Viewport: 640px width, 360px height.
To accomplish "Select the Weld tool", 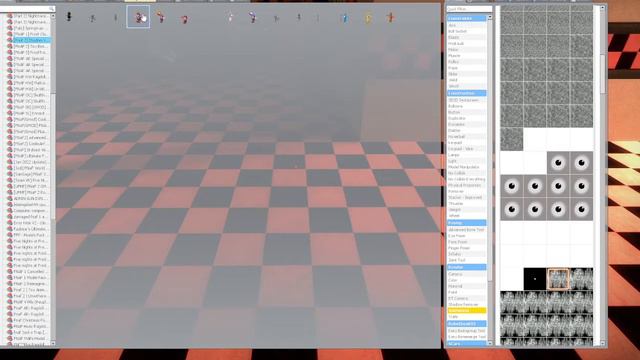I will point(467,80).
